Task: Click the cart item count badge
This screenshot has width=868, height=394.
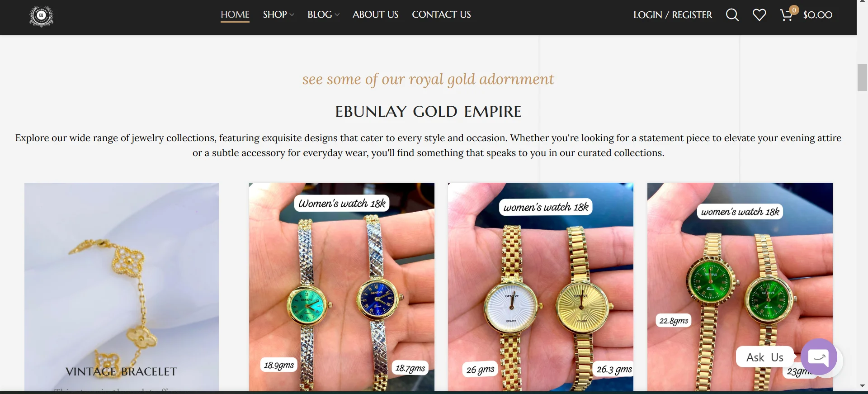Action: pyautogui.click(x=794, y=10)
